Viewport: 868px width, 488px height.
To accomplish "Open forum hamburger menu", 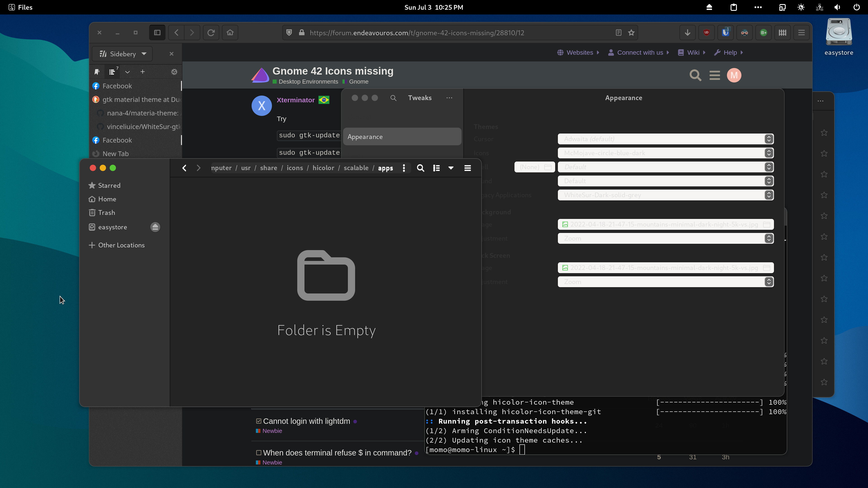I will click(714, 75).
